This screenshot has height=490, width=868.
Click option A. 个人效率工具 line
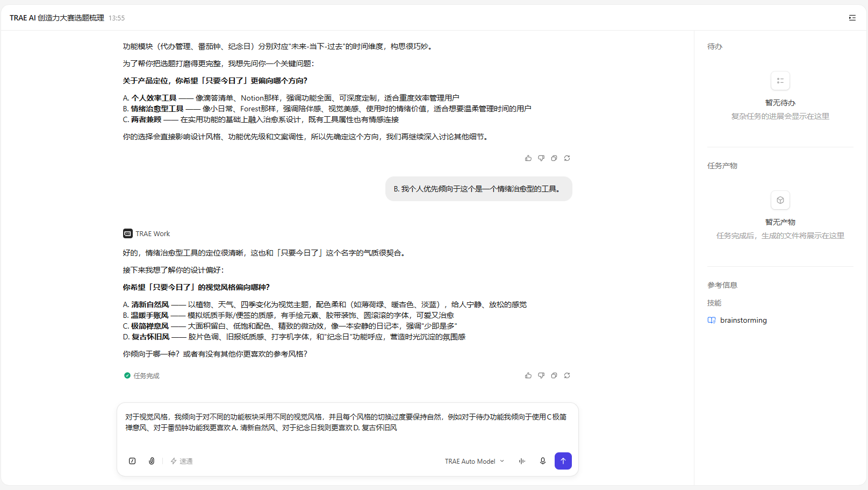click(x=291, y=98)
